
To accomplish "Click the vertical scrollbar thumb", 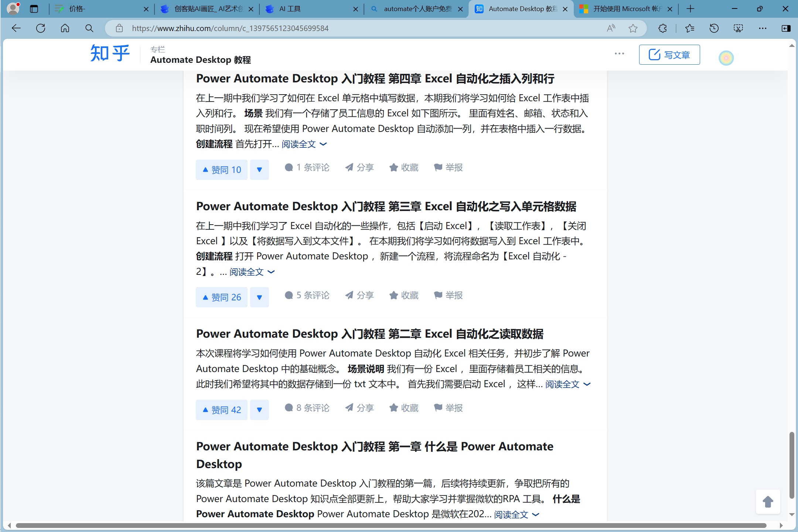I will (x=791, y=465).
